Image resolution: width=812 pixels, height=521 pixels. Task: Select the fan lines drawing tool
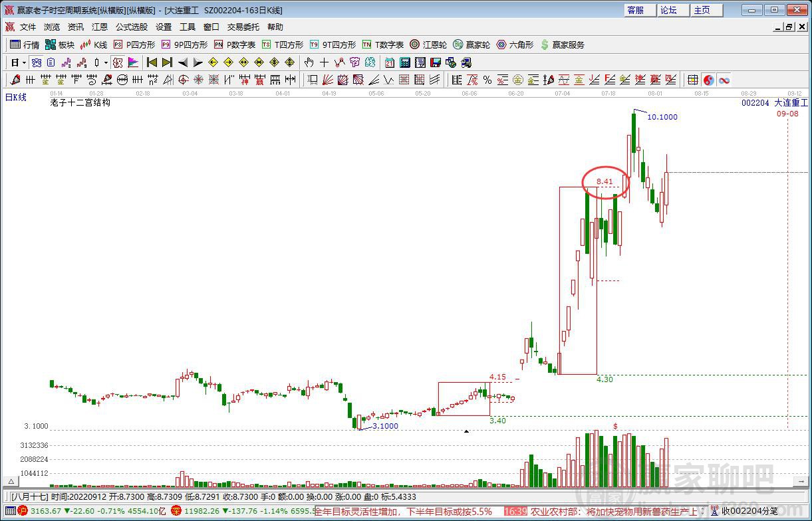pyautogui.click(x=327, y=80)
